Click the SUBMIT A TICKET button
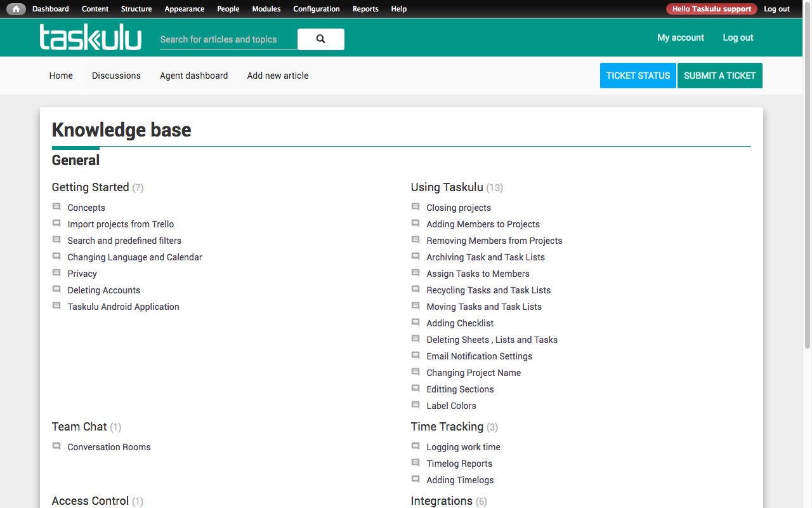Viewport: 812px width, 508px height. coord(720,76)
